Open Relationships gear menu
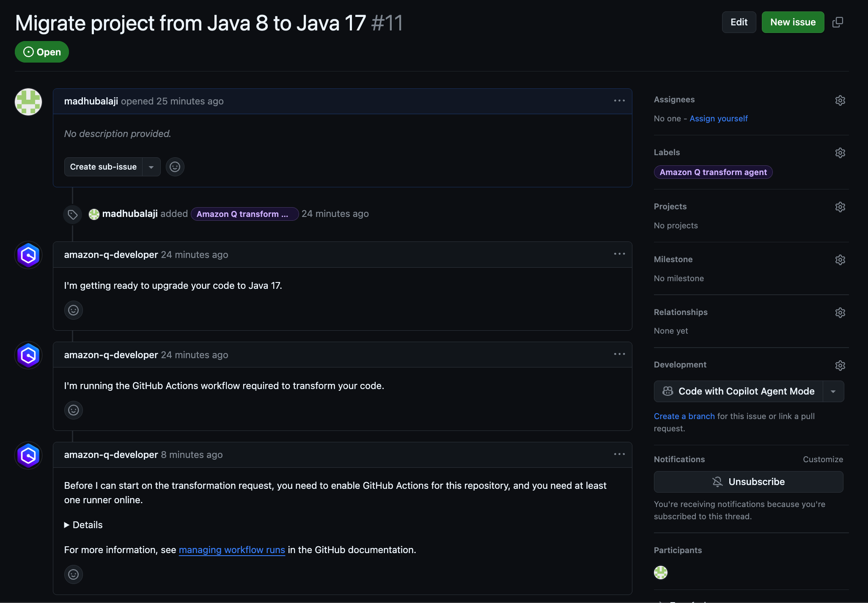 pyautogui.click(x=840, y=312)
